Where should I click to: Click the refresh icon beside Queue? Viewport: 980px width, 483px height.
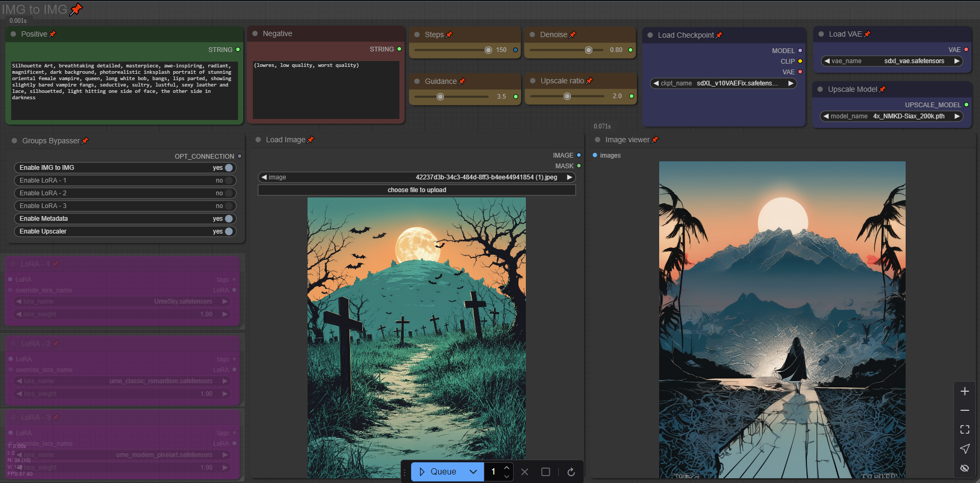(571, 472)
